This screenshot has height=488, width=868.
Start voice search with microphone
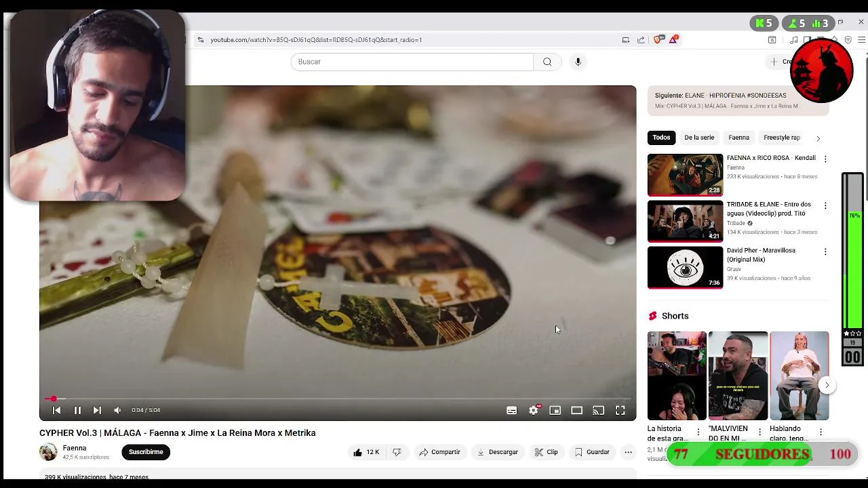pyautogui.click(x=578, y=62)
